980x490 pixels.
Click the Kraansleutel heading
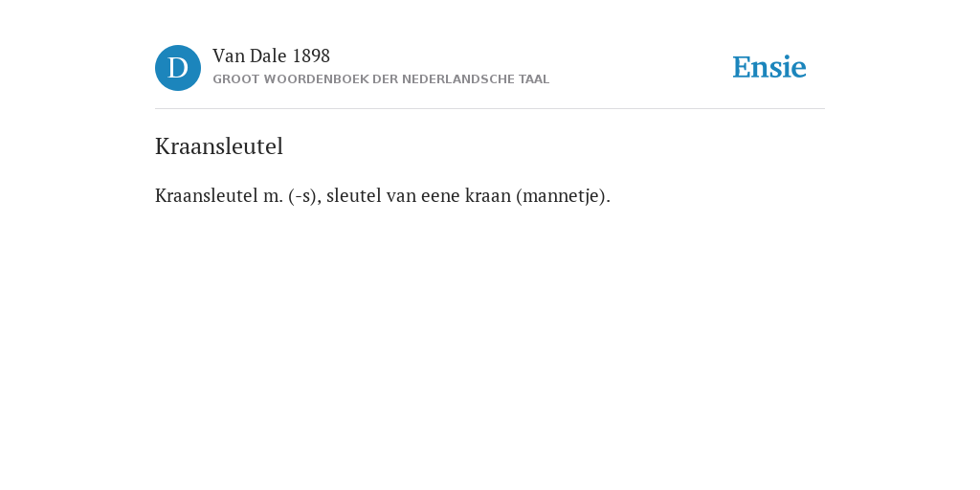219,146
